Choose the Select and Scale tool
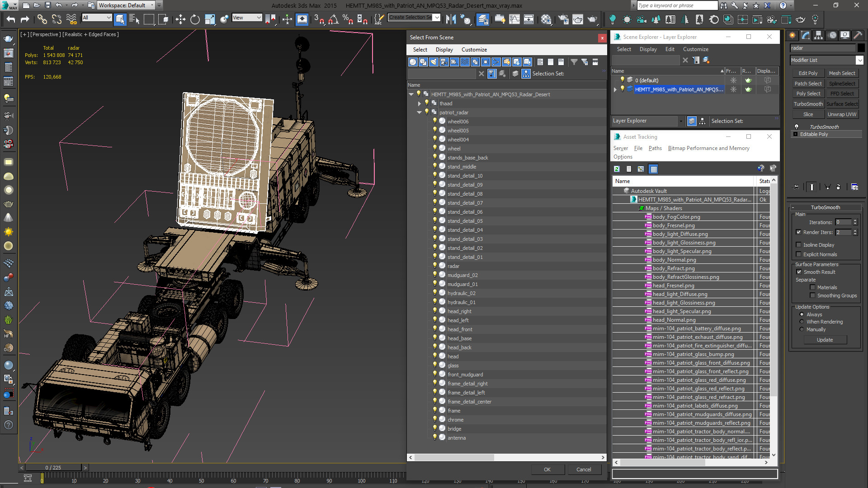This screenshot has height=488, width=868. point(209,19)
